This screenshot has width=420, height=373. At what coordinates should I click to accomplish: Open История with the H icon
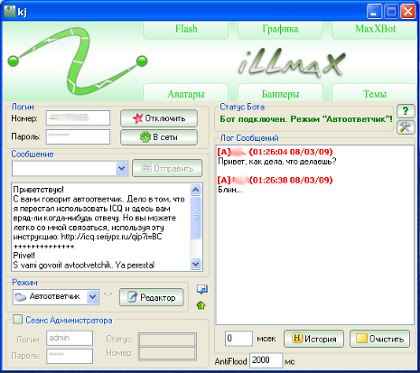(313, 339)
